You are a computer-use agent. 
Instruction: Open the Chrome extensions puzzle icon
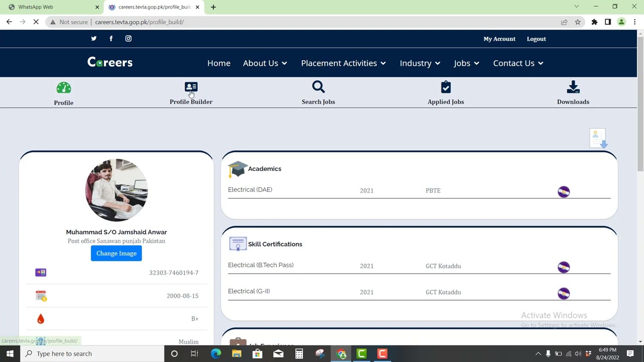click(x=594, y=22)
